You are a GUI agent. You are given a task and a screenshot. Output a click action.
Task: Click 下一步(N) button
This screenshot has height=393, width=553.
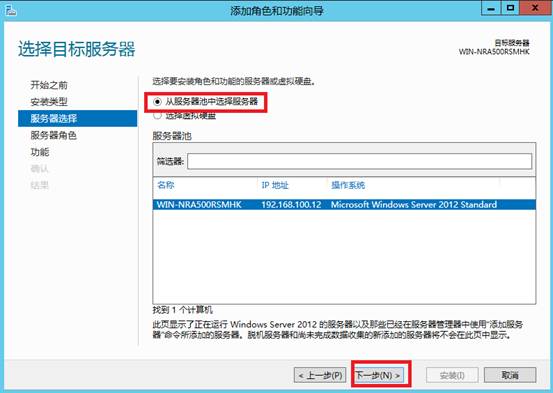pos(379,375)
